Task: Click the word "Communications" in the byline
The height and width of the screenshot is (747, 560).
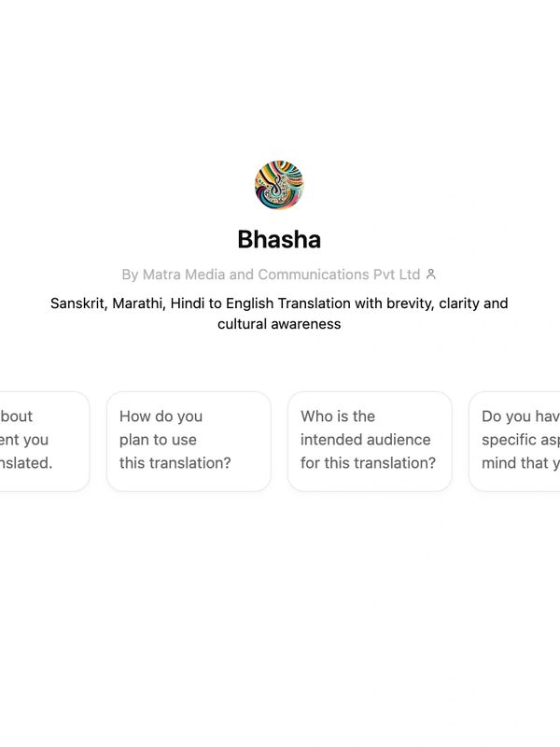Action: click(x=314, y=275)
